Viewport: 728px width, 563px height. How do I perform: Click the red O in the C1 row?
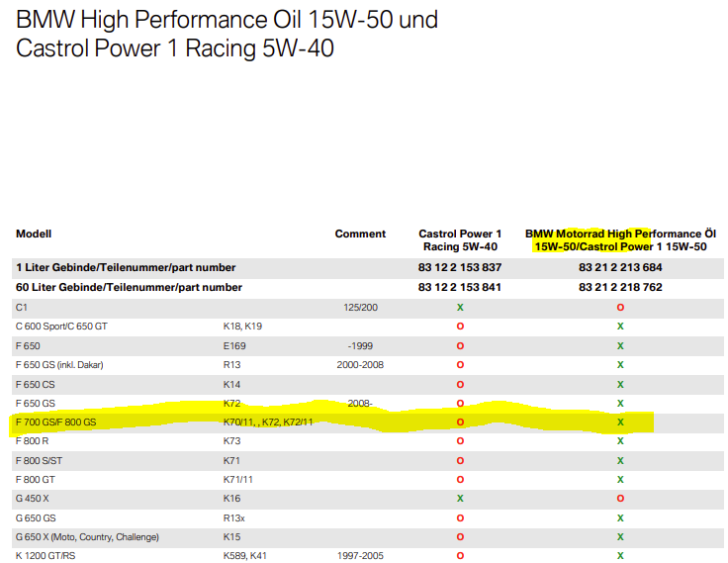pos(620,307)
